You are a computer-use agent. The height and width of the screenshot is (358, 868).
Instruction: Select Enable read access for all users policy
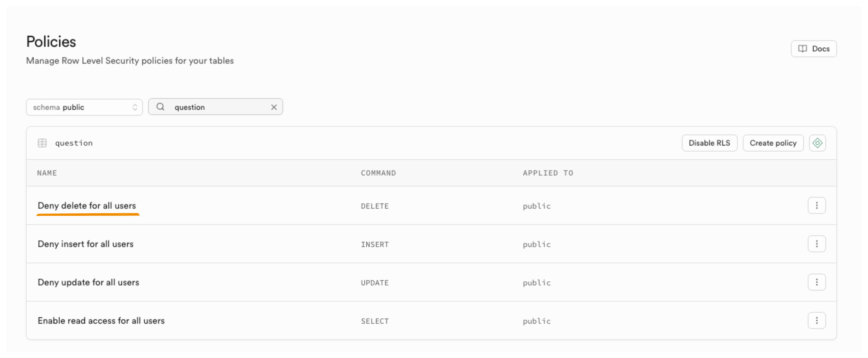point(101,321)
